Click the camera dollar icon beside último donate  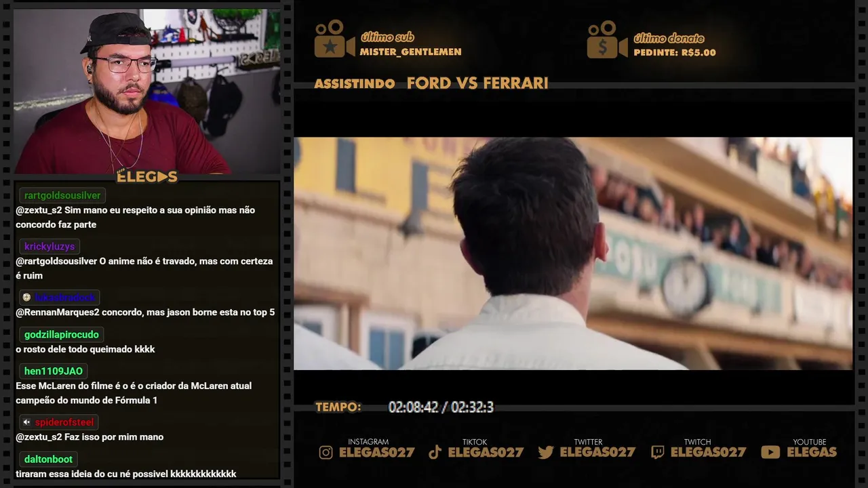(607, 40)
